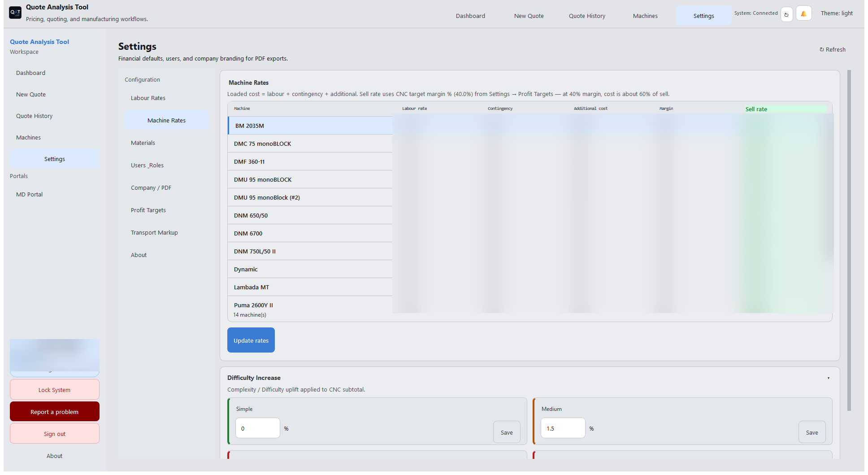Select Machine Rates configuration section
This screenshot has height=475, width=868.
(166, 120)
